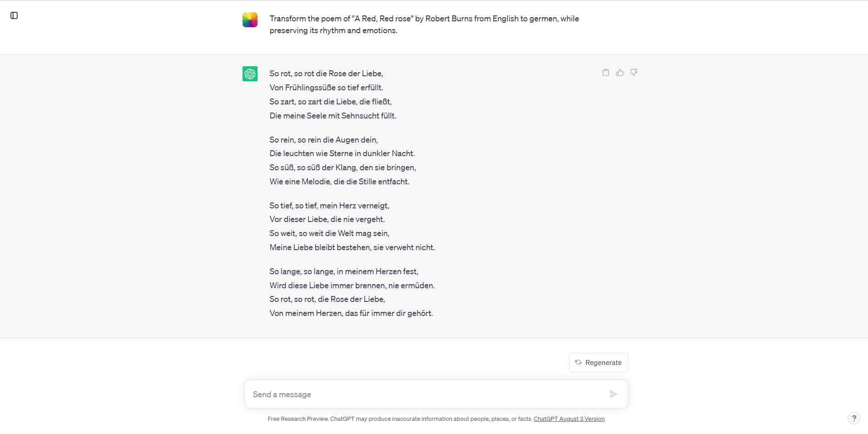Image resolution: width=868 pixels, height=434 pixels.
Task: Click the last line 'Von meinem Herzen, das für immer dir gehört.'
Action: click(x=351, y=313)
